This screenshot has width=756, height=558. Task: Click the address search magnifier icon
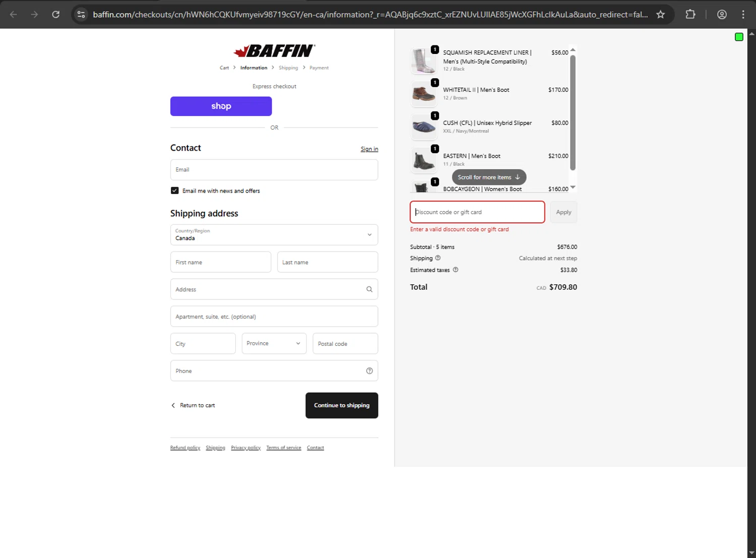click(x=369, y=289)
